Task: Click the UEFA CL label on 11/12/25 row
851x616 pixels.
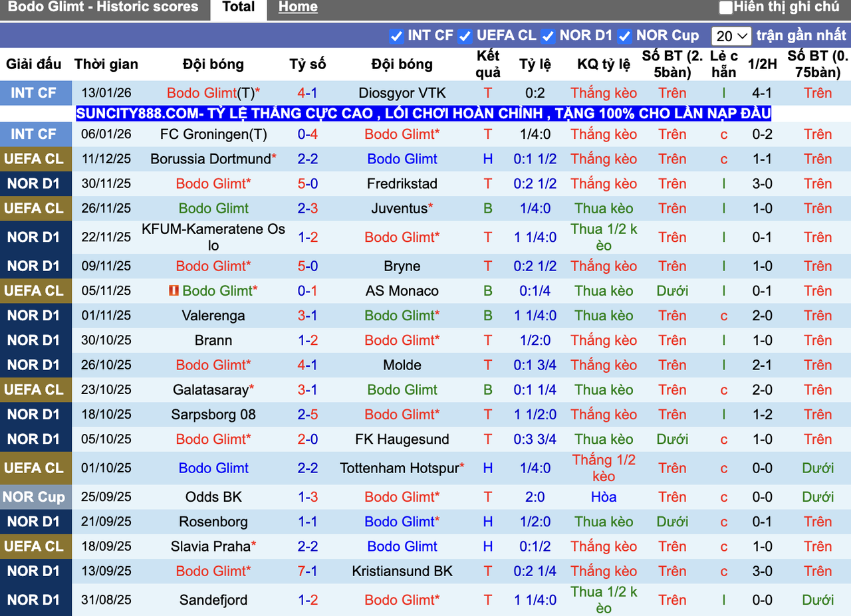Action: click(34, 159)
